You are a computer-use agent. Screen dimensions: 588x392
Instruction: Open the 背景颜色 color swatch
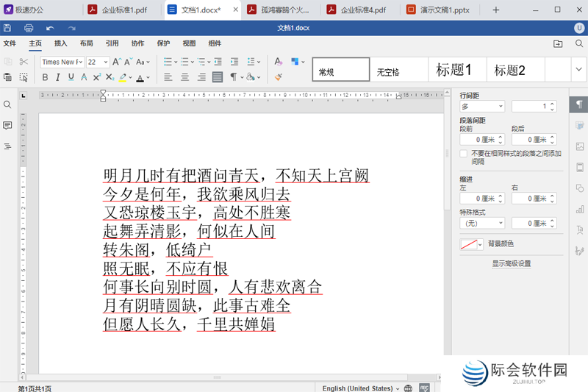tap(471, 244)
